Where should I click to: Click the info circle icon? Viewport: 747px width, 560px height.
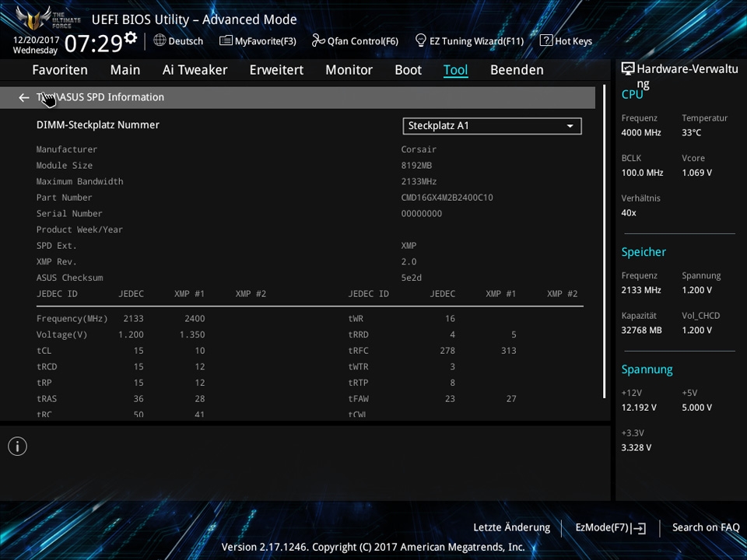(18, 446)
